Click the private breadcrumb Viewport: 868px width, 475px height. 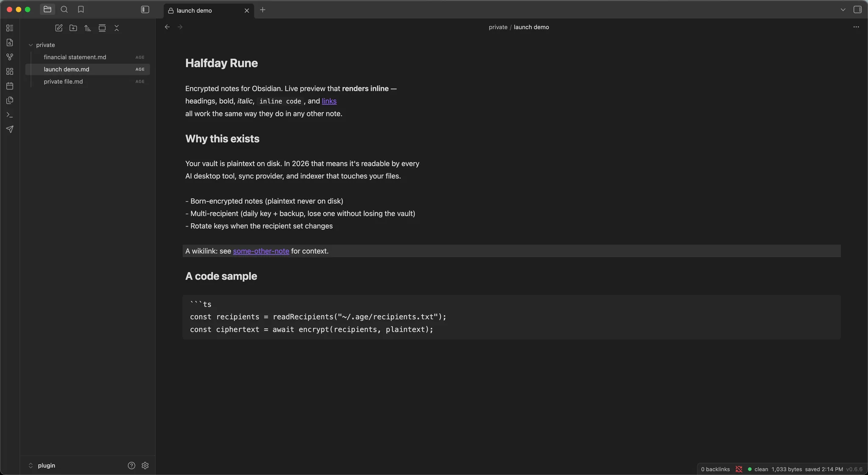click(x=498, y=27)
